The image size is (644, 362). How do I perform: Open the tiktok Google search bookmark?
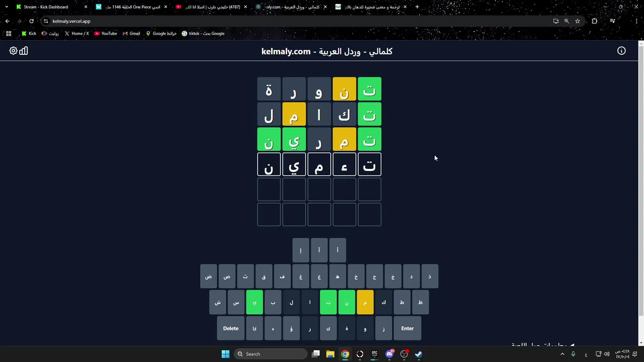point(203,34)
